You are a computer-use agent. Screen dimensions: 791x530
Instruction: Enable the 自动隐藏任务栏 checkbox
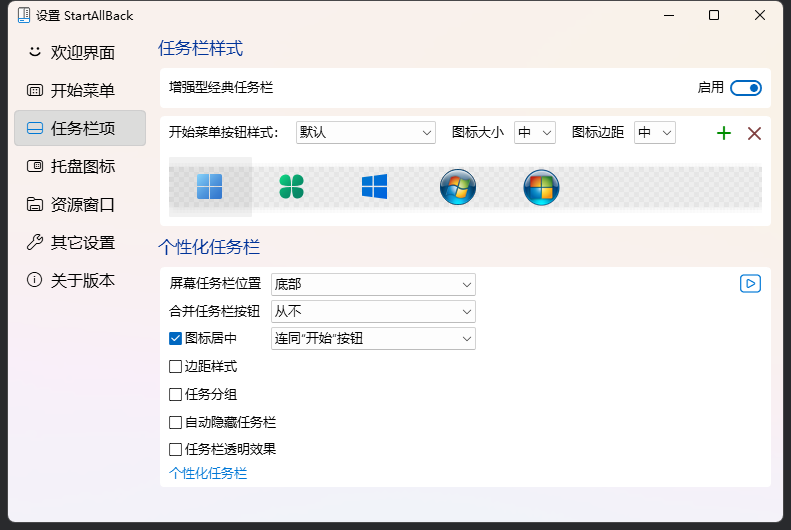click(175, 422)
